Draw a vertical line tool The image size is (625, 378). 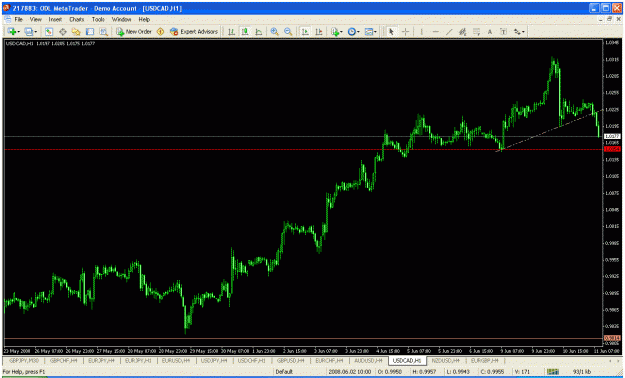pos(421,32)
